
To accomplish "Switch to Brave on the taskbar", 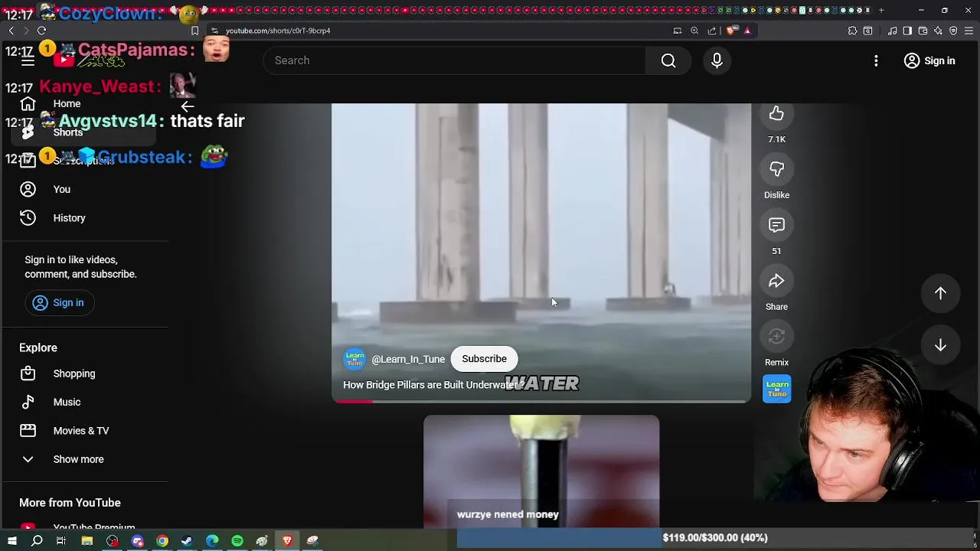I will [287, 541].
